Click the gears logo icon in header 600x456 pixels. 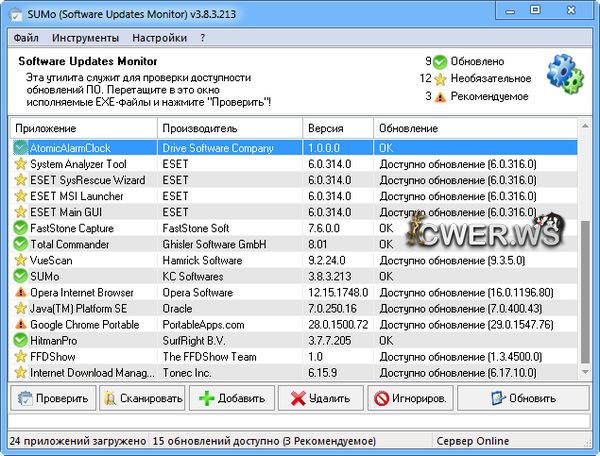565,75
